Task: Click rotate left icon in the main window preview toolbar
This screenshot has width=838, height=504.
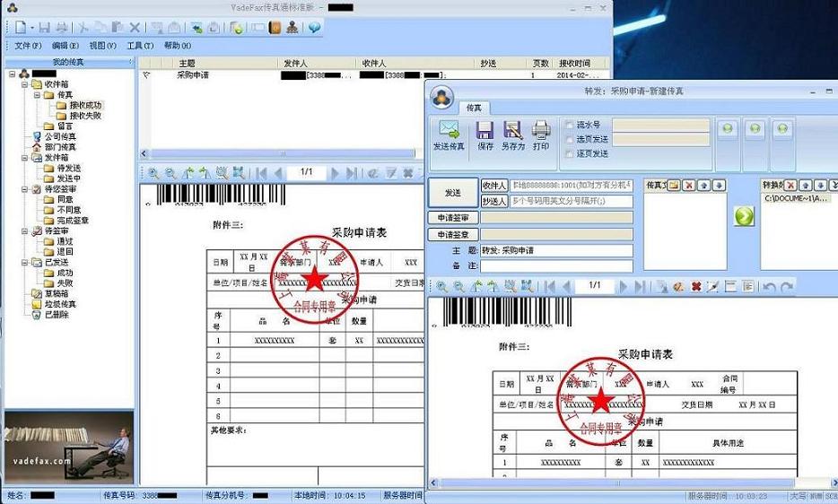Action: tap(188, 172)
